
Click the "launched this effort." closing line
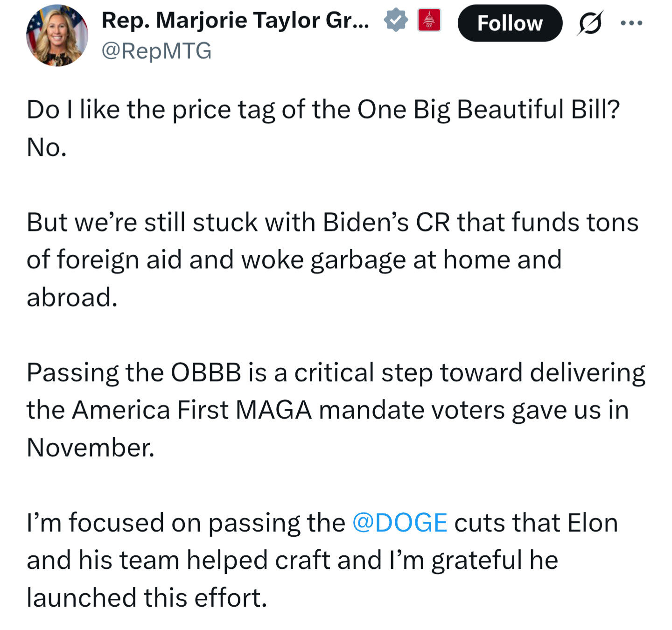(x=147, y=598)
